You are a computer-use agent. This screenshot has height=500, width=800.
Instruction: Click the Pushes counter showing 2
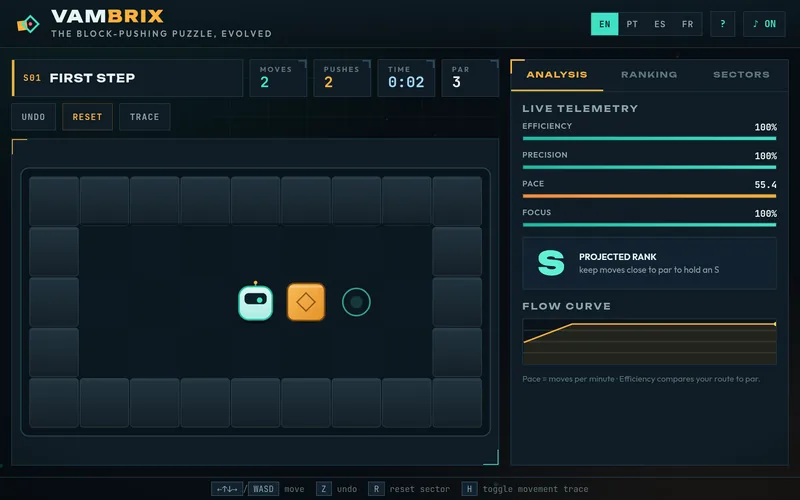point(342,78)
